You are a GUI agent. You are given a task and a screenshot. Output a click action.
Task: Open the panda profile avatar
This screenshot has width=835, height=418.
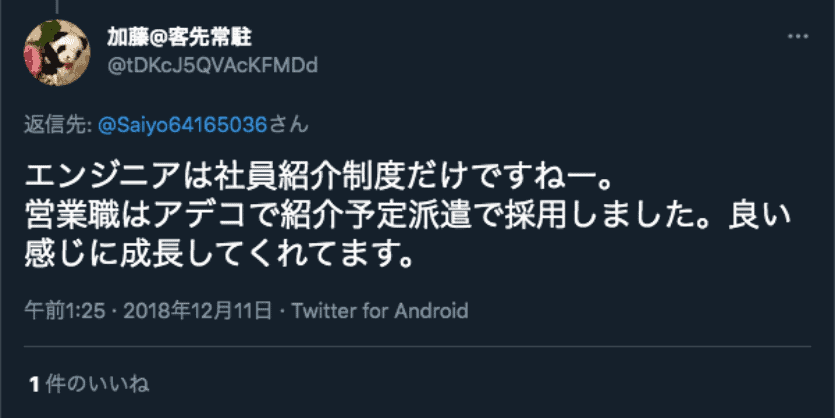(x=57, y=53)
